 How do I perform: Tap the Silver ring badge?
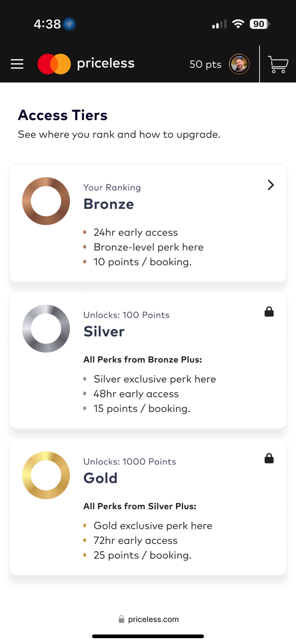click(46, 328)
